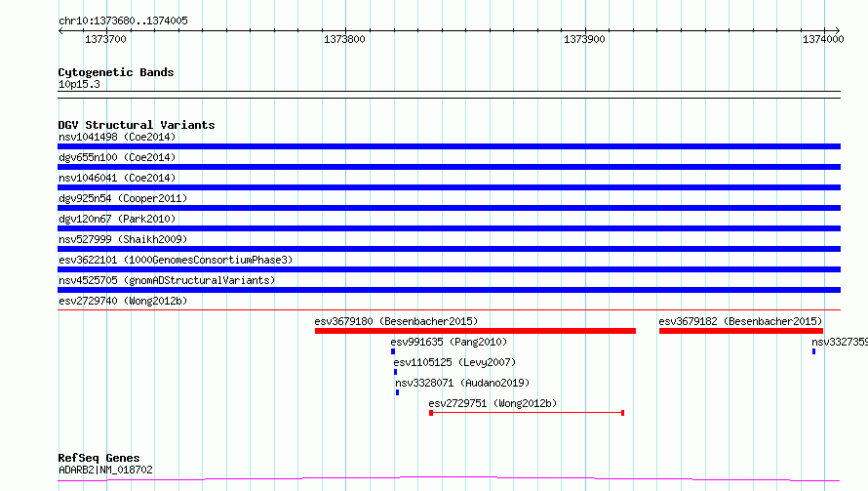Click the 1373700 ruler position
Screen dimensions: 868x491
coord(105,39)
